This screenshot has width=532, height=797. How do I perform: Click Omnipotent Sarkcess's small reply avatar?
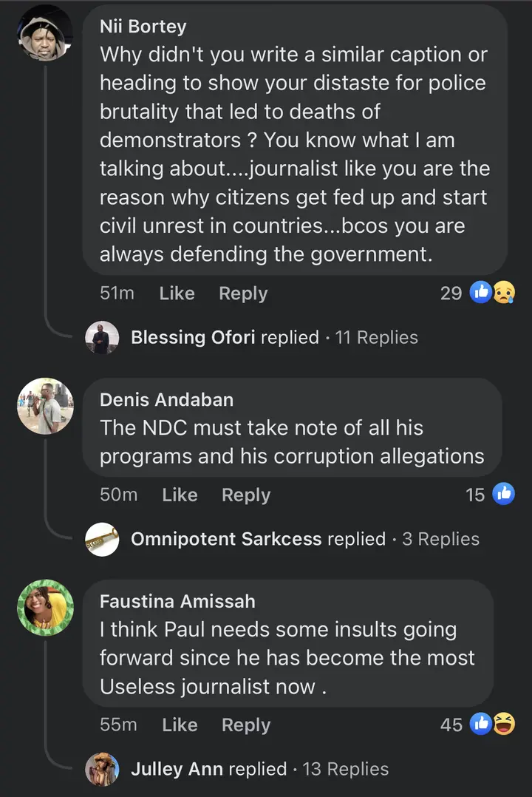[102, 540]
